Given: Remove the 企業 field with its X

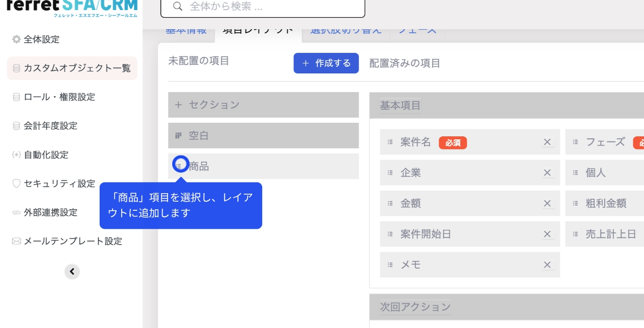Looking at the screenshot, I should 547,173.
